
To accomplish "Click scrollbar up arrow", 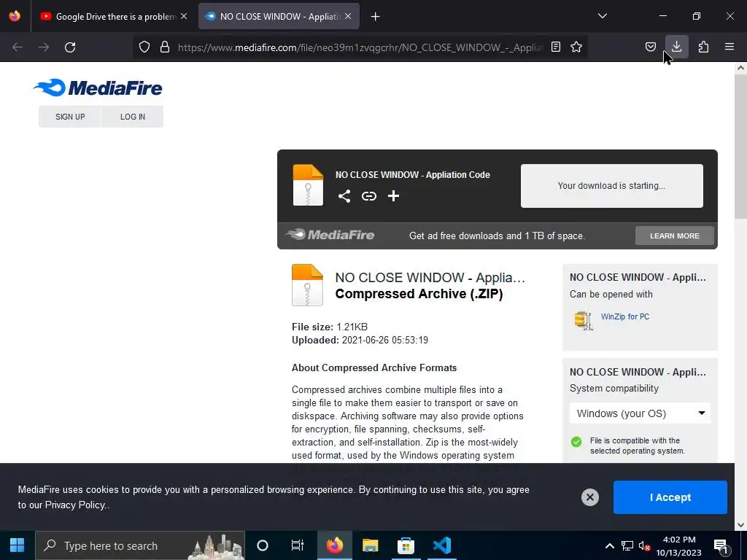I will click(x=740, y=68).
